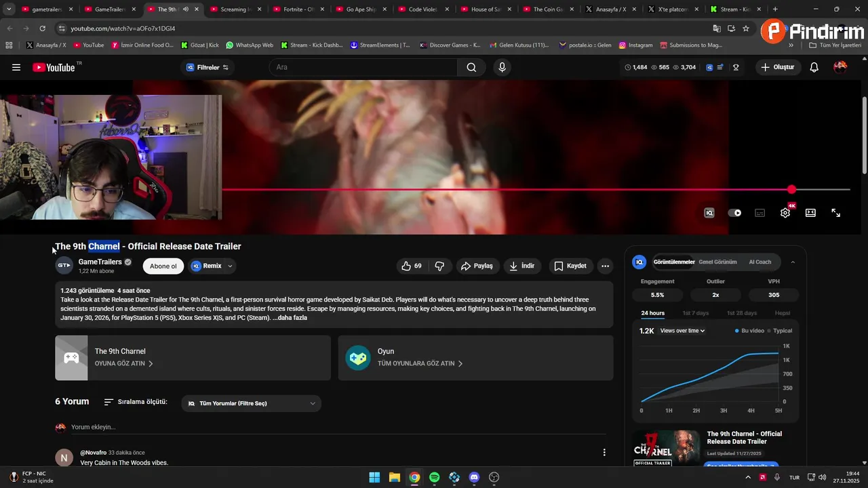Open File Explorer from the taskbar
Image resolution: width=868 pixels, height=488 pixels.
(394, 477)
